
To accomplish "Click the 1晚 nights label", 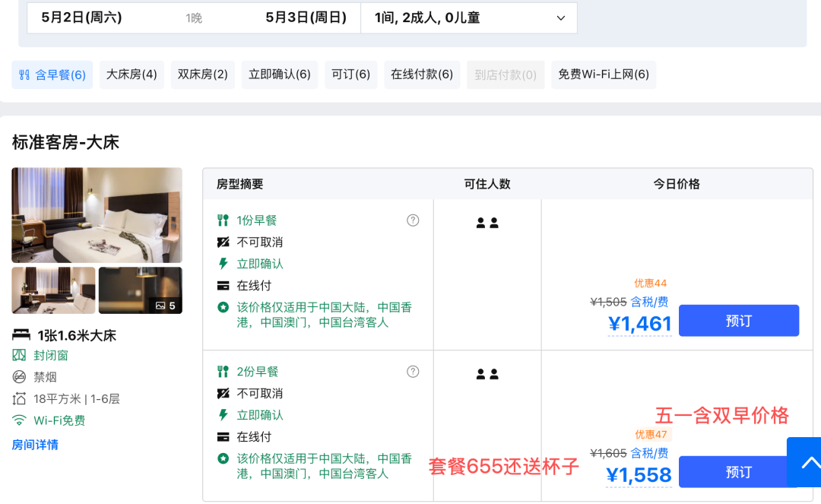I will (x=194, y=18).
